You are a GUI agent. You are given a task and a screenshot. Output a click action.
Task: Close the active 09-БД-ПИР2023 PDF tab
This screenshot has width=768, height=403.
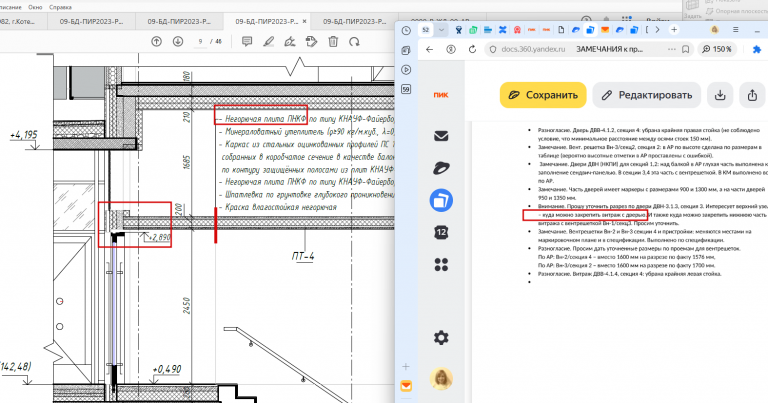(304, 22)
